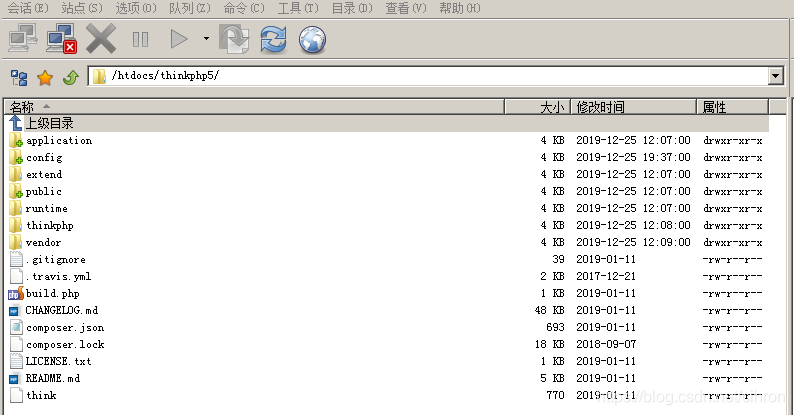Click the yellow star bookmark icon
794x415 pixels.
click(x=45, y=78)
